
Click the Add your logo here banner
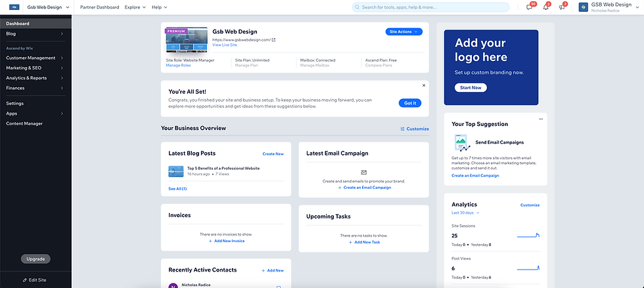click(x=492, y=68)
